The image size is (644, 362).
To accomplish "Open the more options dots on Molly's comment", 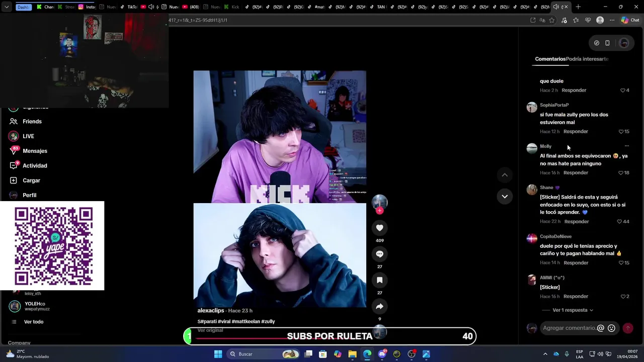I will click(626, 146).
